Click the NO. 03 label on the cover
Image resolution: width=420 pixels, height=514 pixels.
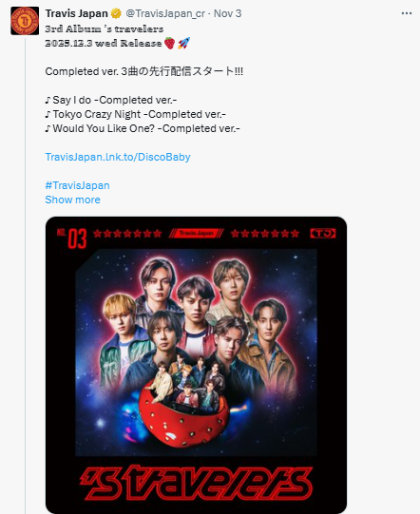(x=72, y=238)
